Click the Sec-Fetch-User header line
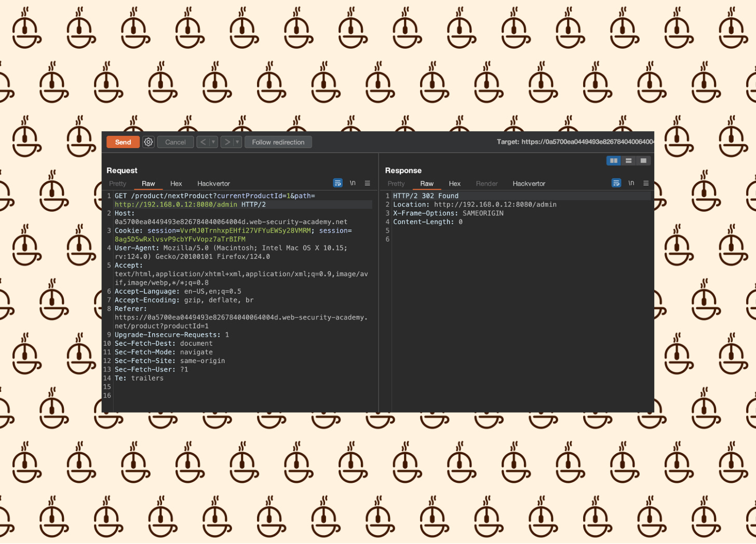The width and height of the screenshot is (756, 544). pos(152,370)
